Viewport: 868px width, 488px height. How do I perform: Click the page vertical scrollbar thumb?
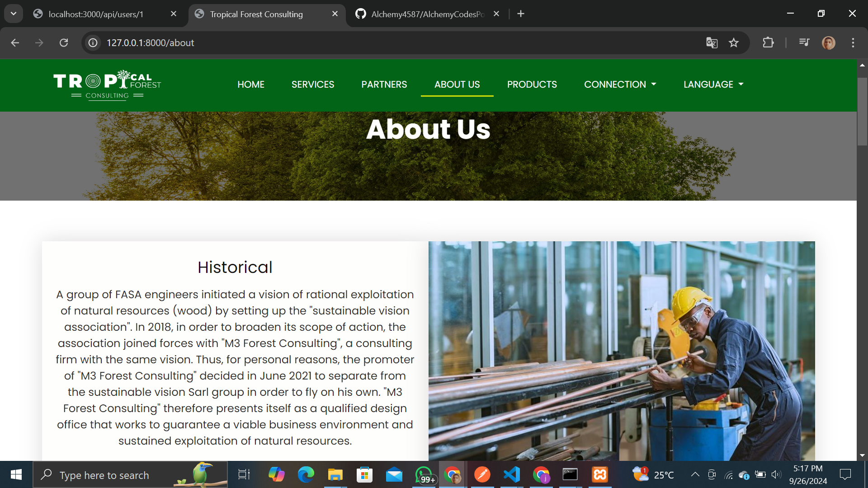point(862,111)
